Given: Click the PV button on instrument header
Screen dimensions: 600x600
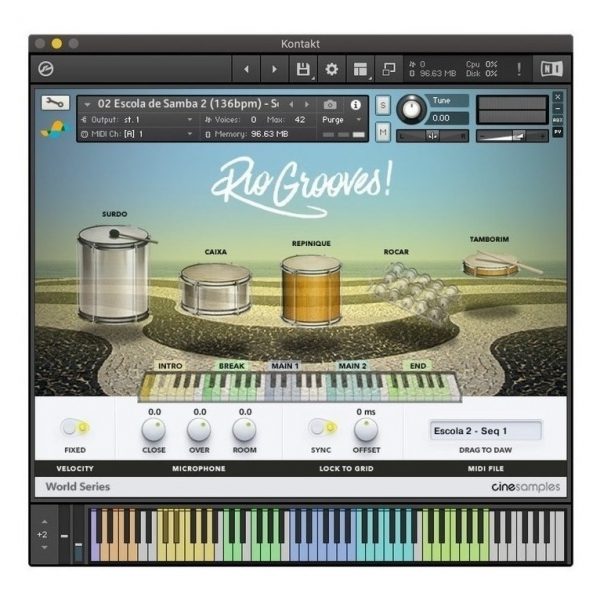Looking at the screenshot, I should point(558,132).
